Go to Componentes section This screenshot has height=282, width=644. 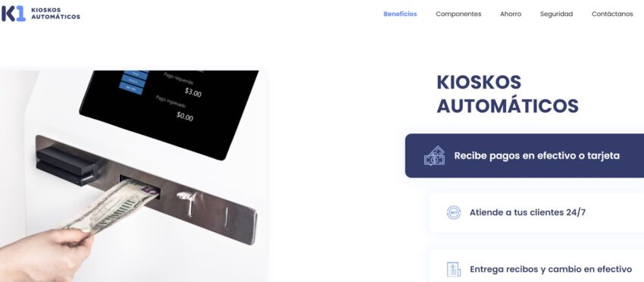(x=458, y=14)
